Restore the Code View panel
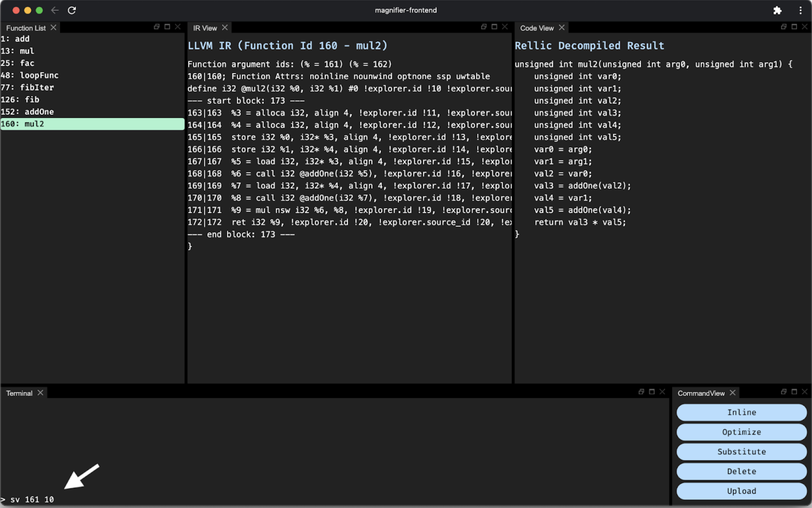 pos(783,27)
